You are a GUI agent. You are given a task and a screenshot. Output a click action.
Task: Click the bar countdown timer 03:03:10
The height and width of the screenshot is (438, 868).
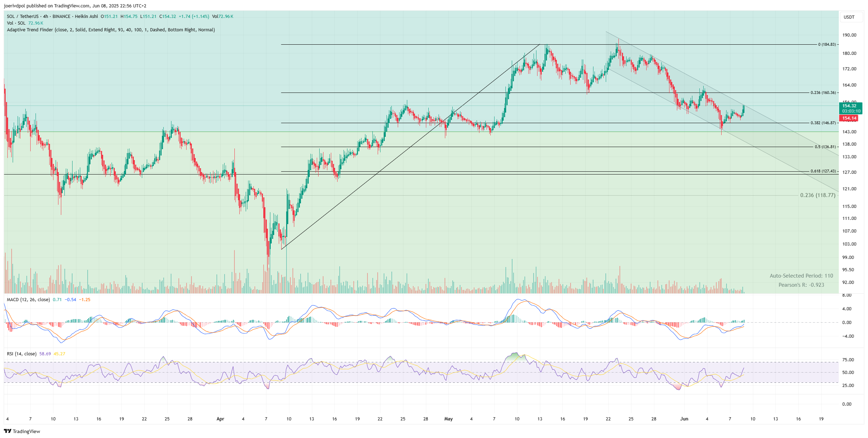[851, 111]
